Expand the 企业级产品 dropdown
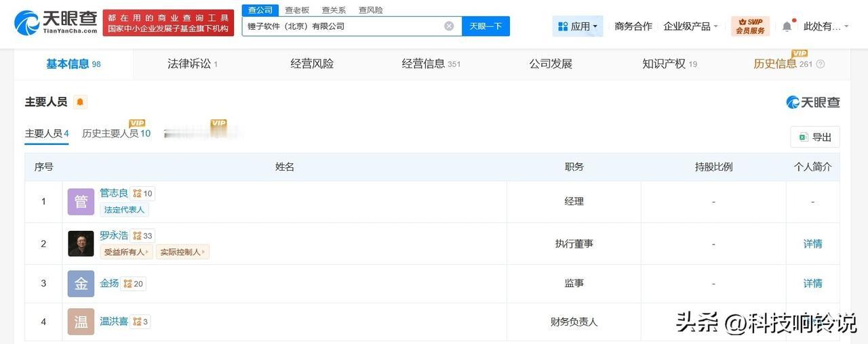Viewport: 868px width, 344px height. click(x=690, y=26)
